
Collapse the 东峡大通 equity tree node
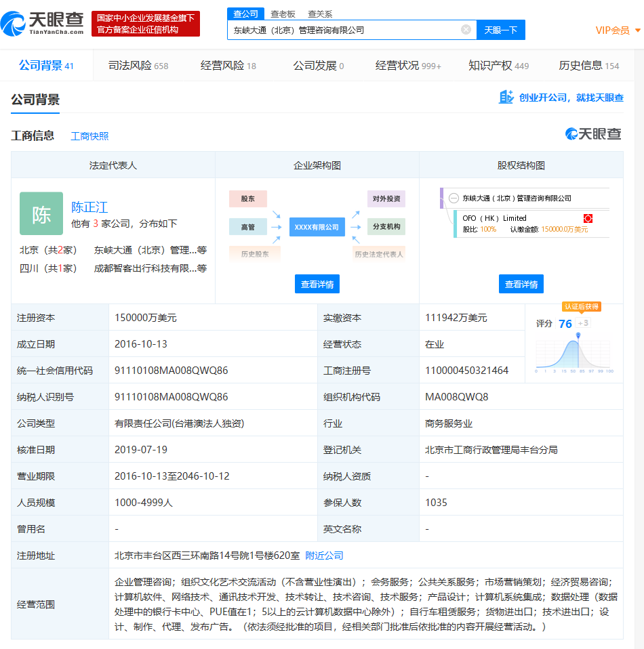point(454,198)
